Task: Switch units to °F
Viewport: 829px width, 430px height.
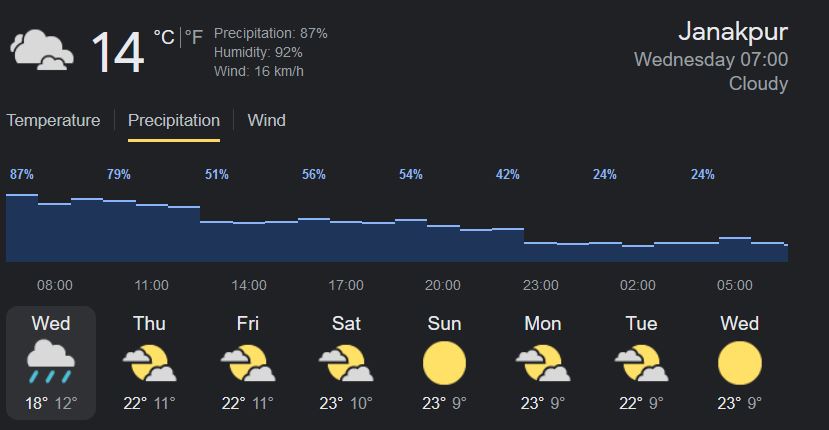Action: [193, 38]
